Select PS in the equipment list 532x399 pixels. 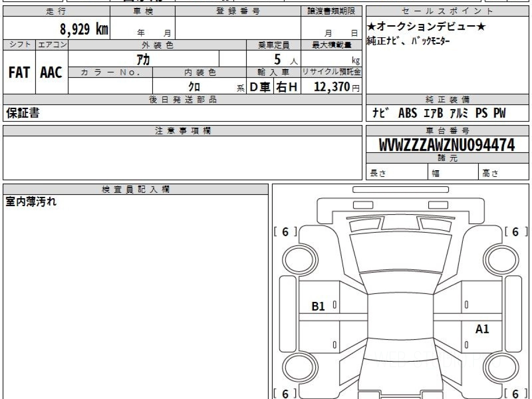pos(481,113)
